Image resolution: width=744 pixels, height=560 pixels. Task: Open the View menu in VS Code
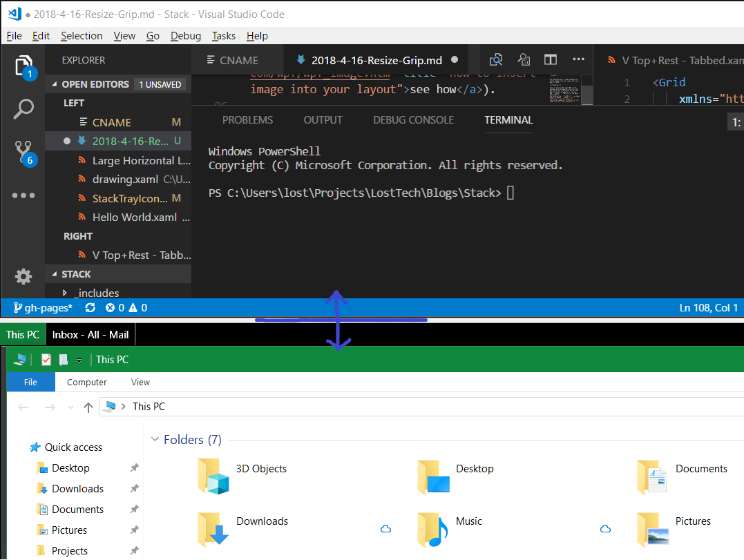[124, 36]
